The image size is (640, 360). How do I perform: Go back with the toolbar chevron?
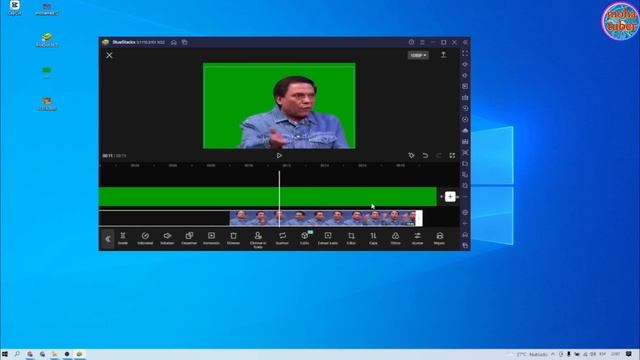point(108,239)
